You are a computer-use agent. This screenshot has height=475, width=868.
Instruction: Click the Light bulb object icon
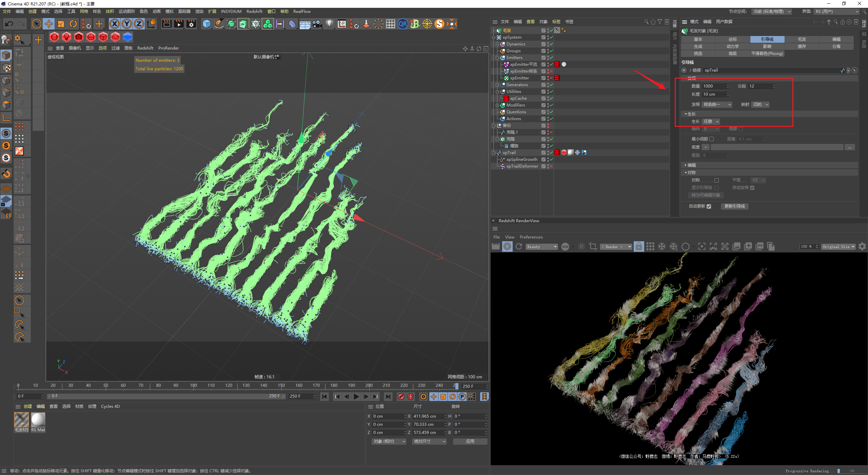coord(329,24)
